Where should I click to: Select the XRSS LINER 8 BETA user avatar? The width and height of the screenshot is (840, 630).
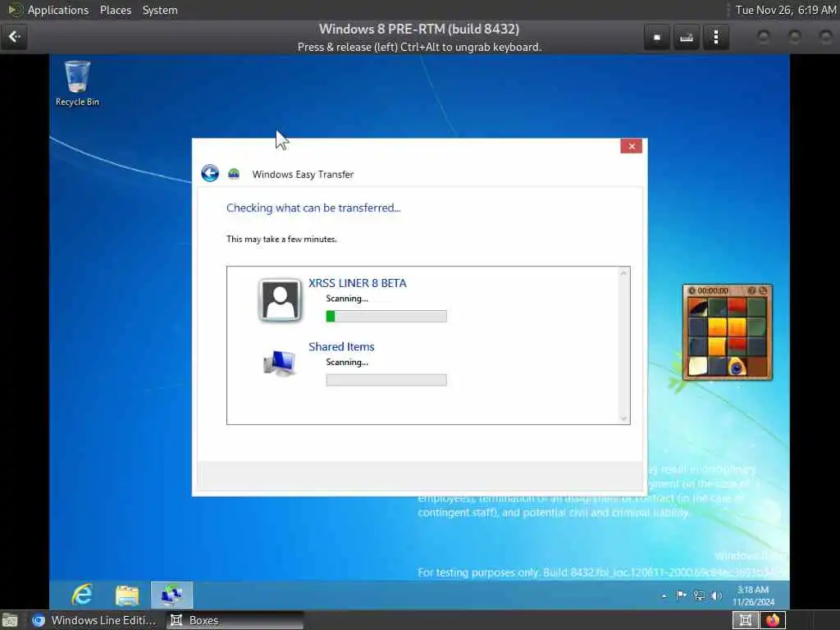280,300
